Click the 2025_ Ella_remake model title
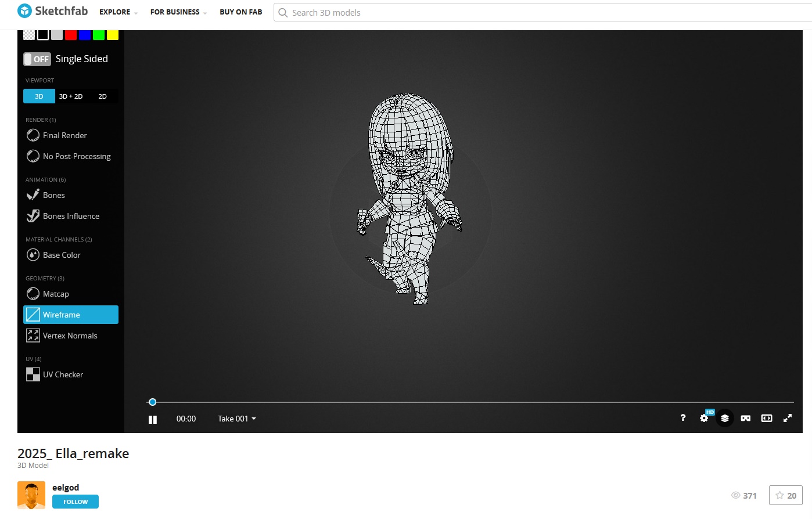Viewport: 812px width, 519px height. click(x=73, y=453)
